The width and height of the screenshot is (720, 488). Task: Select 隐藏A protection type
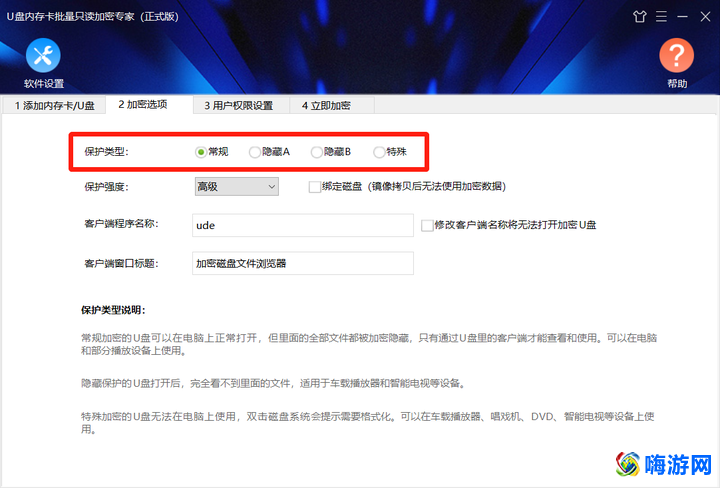269,152
